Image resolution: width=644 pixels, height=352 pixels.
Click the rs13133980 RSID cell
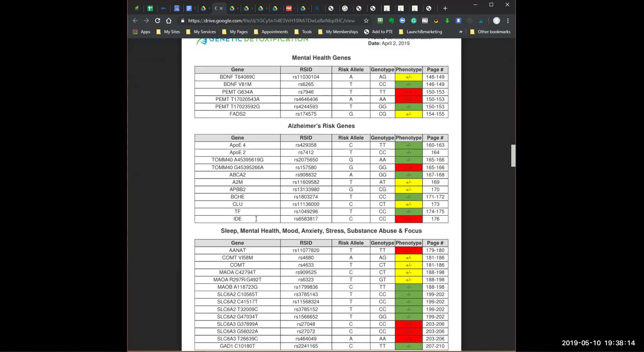pos(306,190)
